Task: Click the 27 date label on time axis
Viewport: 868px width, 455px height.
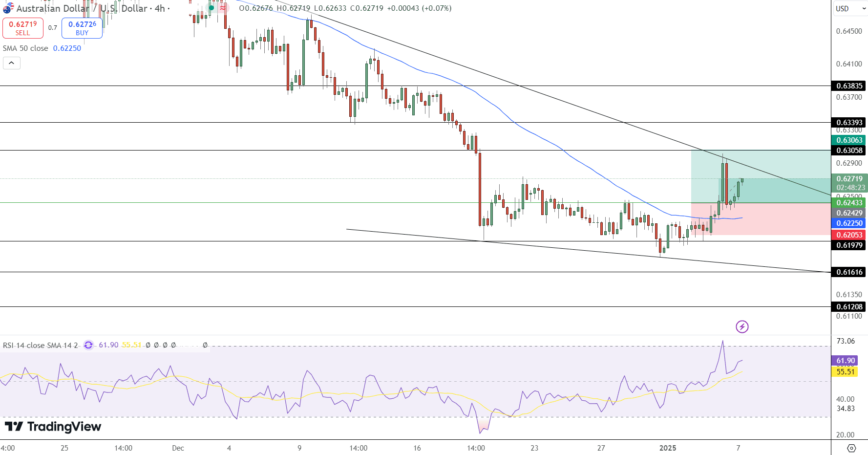Action: 601,448
